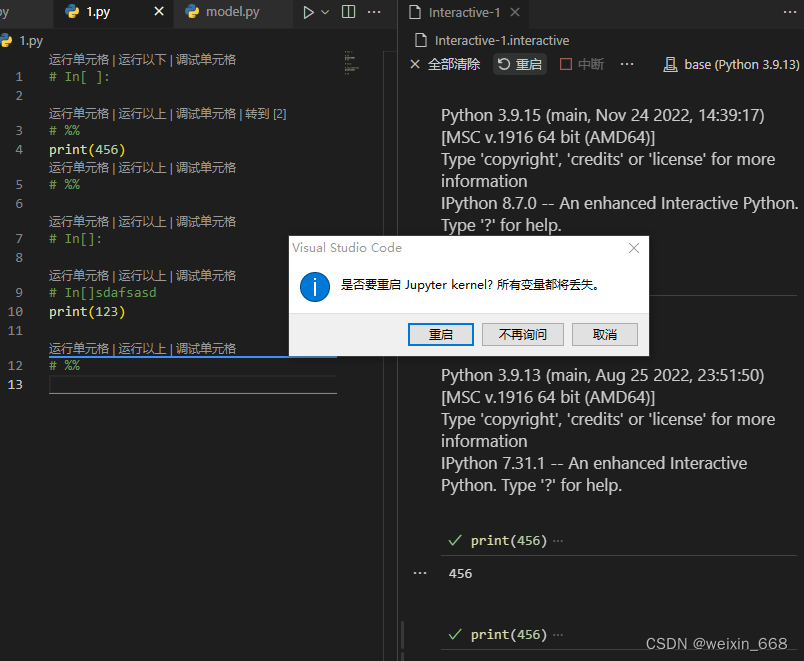Open the run button dropdown chevron

324,14
